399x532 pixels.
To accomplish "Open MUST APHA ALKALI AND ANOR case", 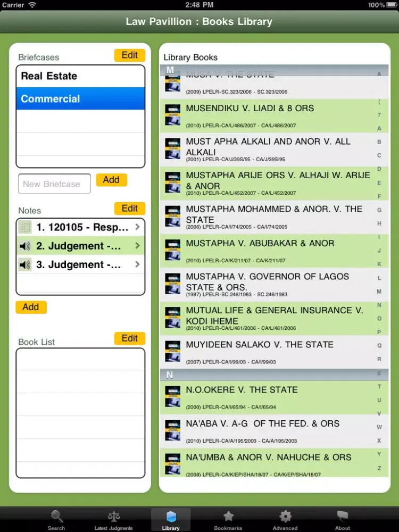I will (273, 149).
